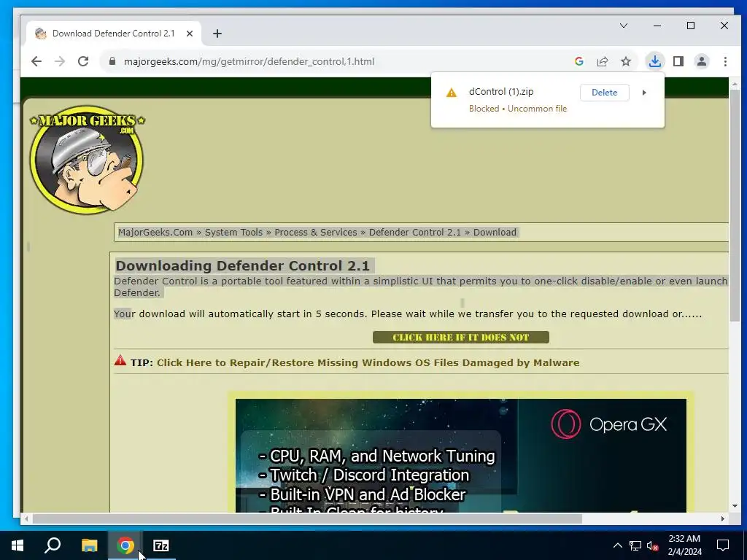The image size is (747, 560).
Task: Expand more options arrow beside Delete
Action: pyautogui.click(x=644, y=93)
